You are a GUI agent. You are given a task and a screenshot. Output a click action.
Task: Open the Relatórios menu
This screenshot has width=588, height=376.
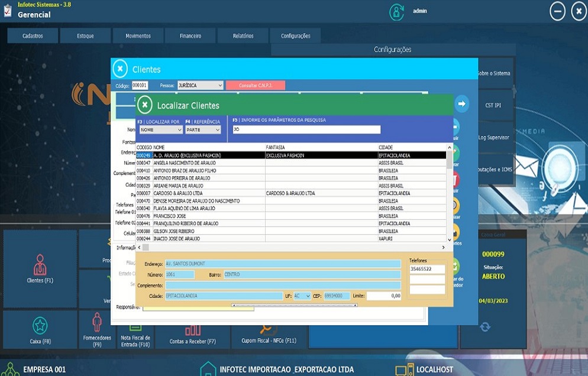[x=243, y=36]
